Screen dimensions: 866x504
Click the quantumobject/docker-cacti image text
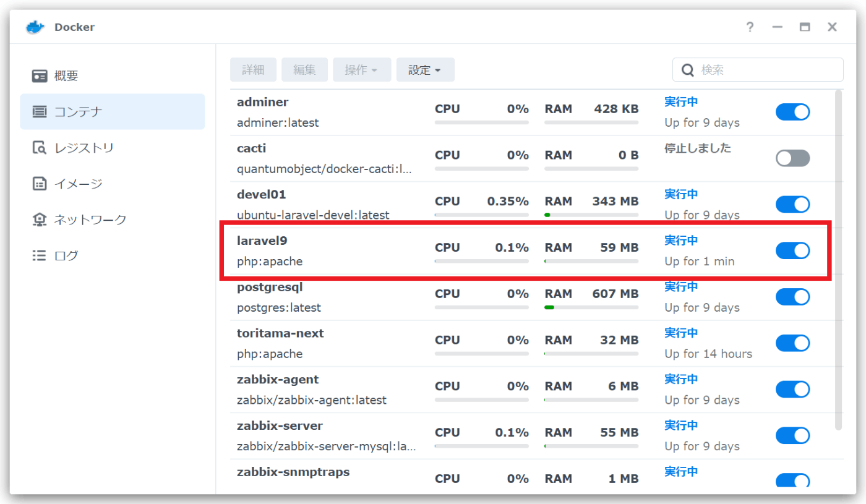pos(324,169)
